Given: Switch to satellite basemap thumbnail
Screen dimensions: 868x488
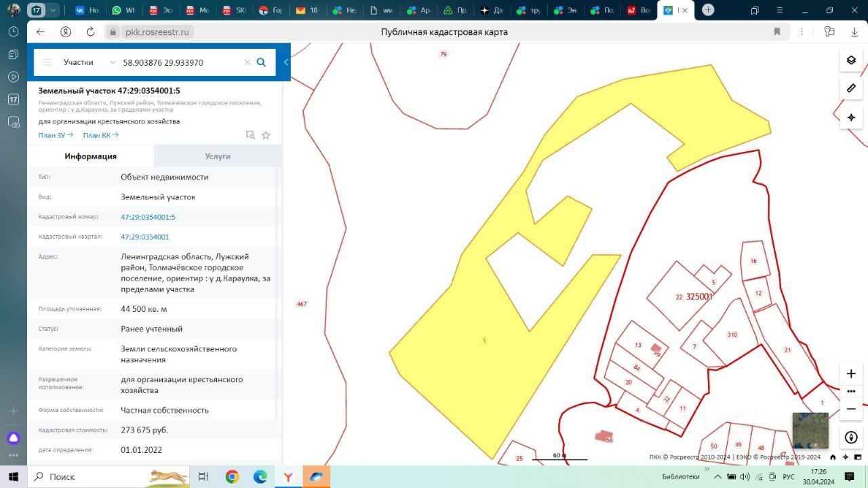Looking at the screenshot, I should point(810,430).
